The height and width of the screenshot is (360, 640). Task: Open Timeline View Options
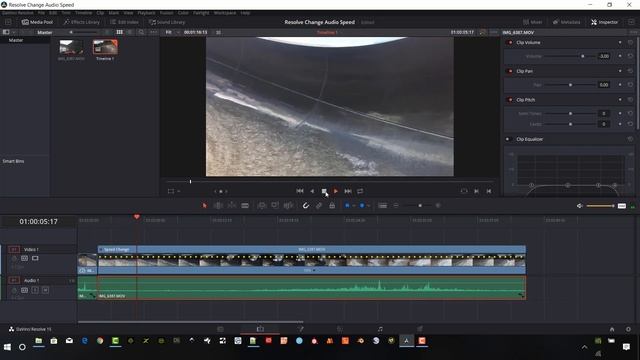click(382, 206)
